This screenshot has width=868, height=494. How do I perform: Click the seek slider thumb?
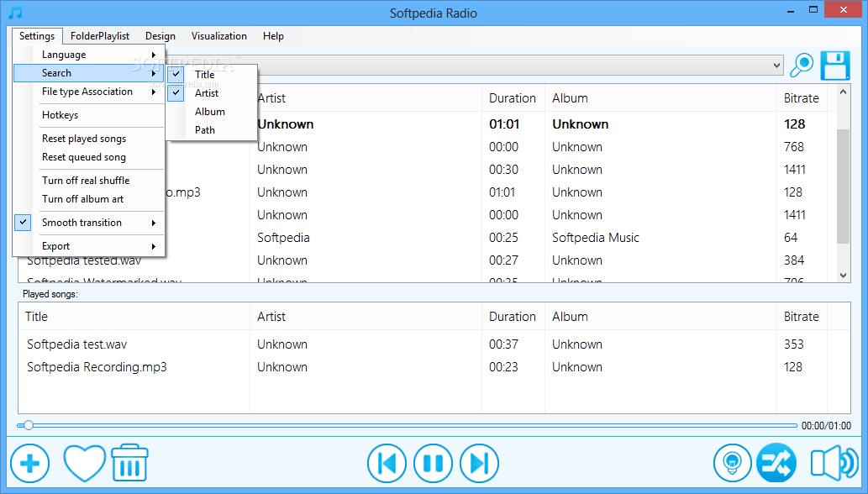coord(29,425)
